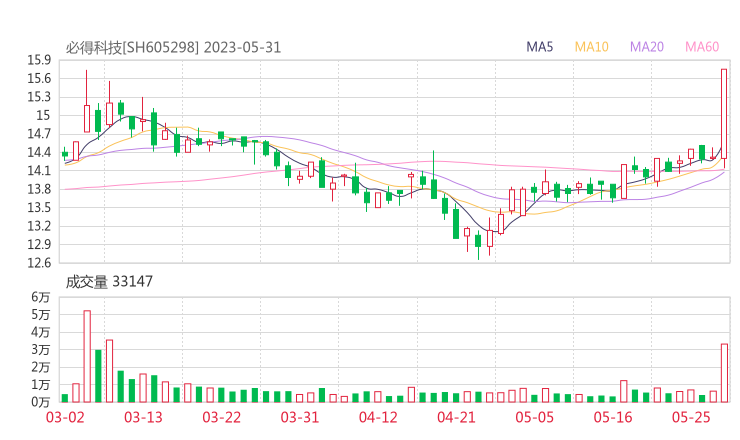Click the 14.7 price axis label
The width and height of the screenshot is (740, 440).
pos(39,134)
